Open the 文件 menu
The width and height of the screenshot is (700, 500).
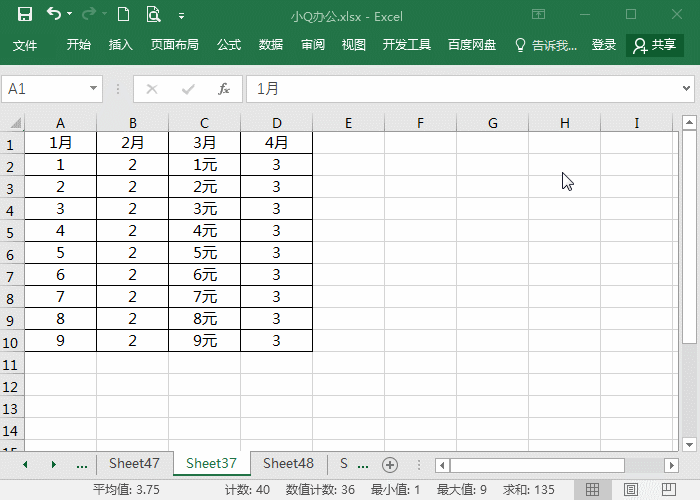25,45
